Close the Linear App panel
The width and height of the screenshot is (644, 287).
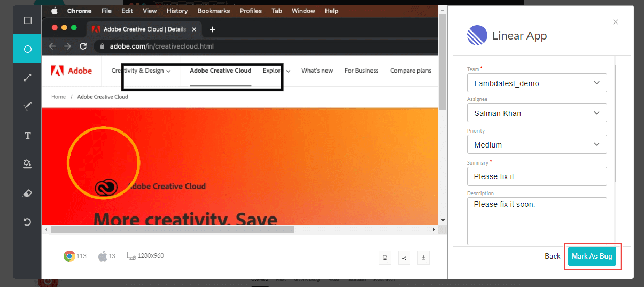[x=615, y=22]
